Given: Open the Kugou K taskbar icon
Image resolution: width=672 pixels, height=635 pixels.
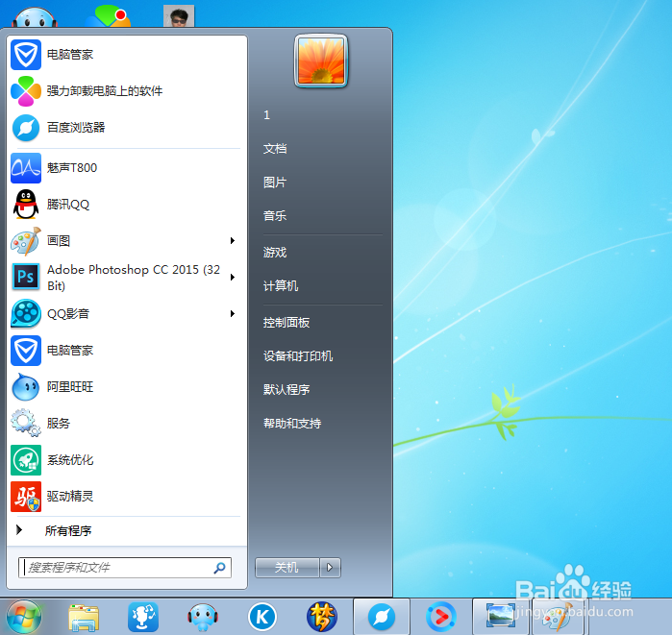Looking at the screenshot, I should point(262,617).
